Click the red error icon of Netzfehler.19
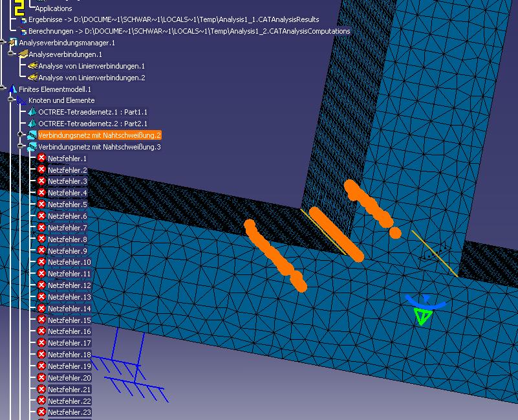This screenshot has height=420, width=518. point(41,366)
